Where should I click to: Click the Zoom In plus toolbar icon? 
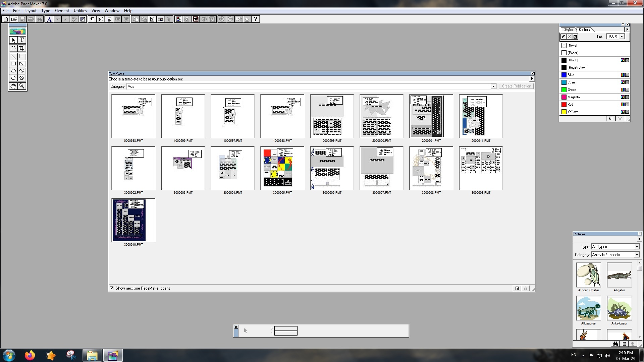pyautogui.click(x=222, y=19)
